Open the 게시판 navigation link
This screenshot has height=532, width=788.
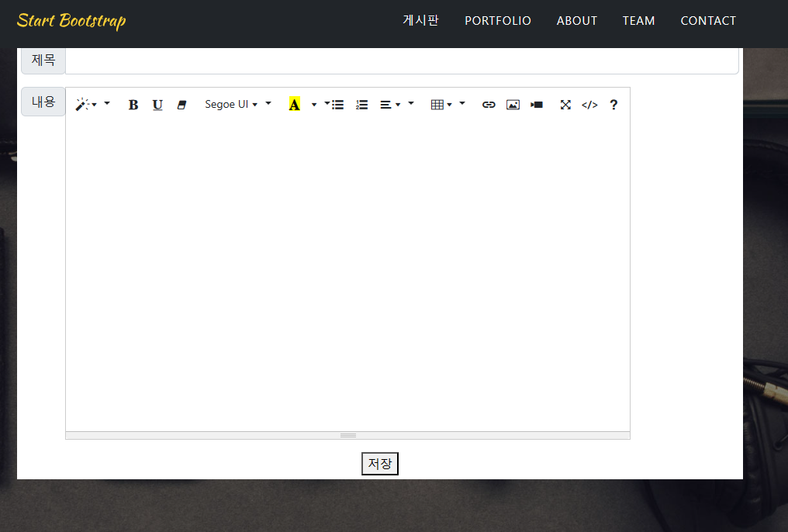pos(420,21)
